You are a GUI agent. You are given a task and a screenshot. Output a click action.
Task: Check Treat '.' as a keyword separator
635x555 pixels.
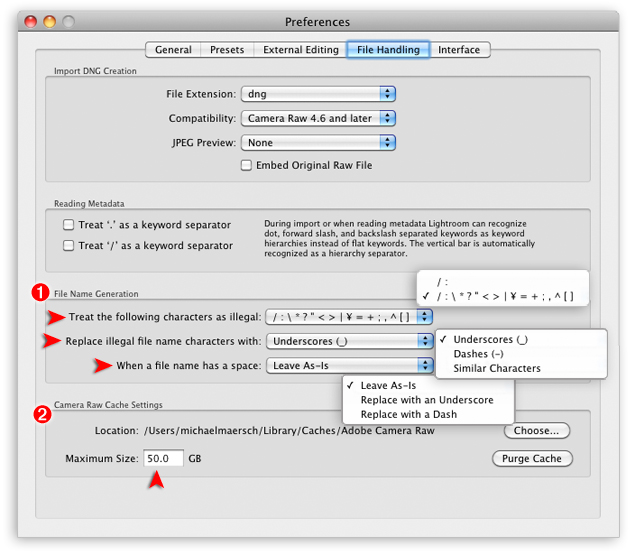68,225
